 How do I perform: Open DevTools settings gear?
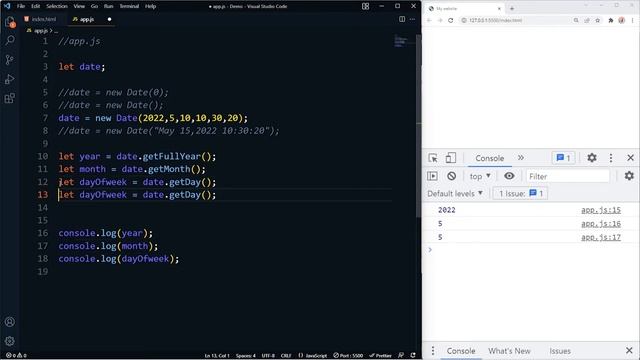[592, 158]
